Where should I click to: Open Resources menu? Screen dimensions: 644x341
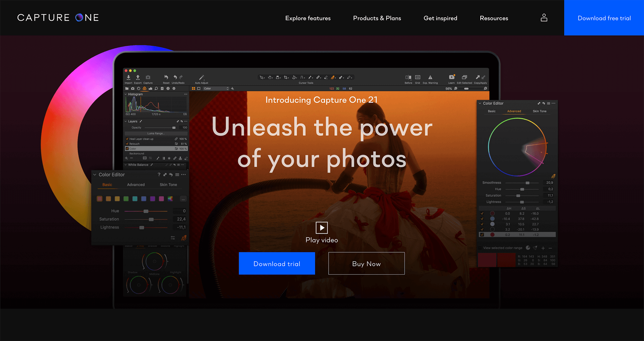494,18
